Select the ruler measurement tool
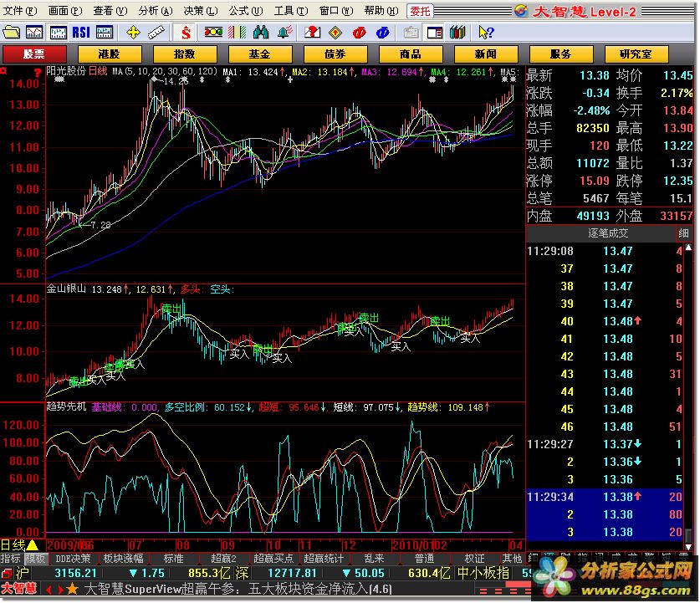The image size is (700, 603). (x=156, y=32)
